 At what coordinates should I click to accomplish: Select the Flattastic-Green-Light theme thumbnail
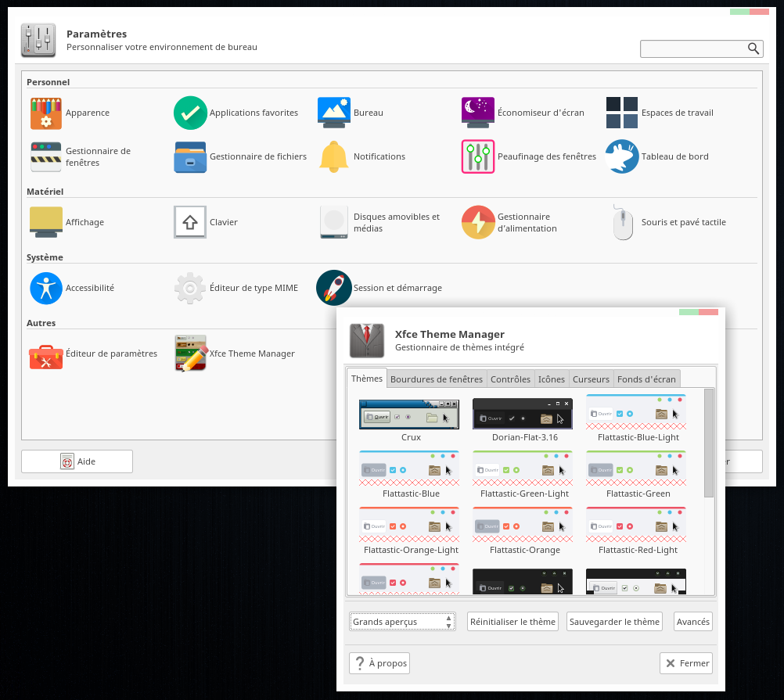[x=523, y=469]
